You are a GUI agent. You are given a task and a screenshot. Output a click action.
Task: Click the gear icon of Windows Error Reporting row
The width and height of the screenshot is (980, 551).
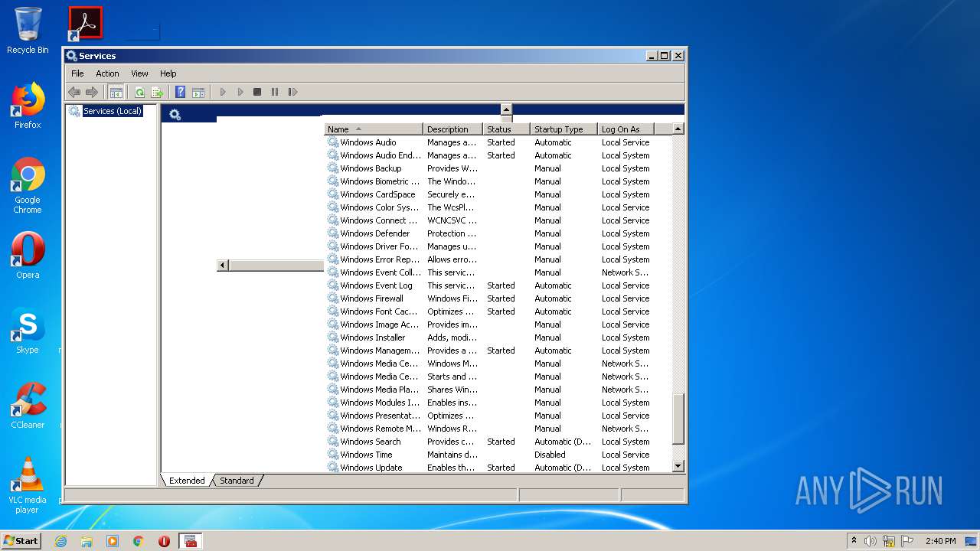tap(333, 259)
